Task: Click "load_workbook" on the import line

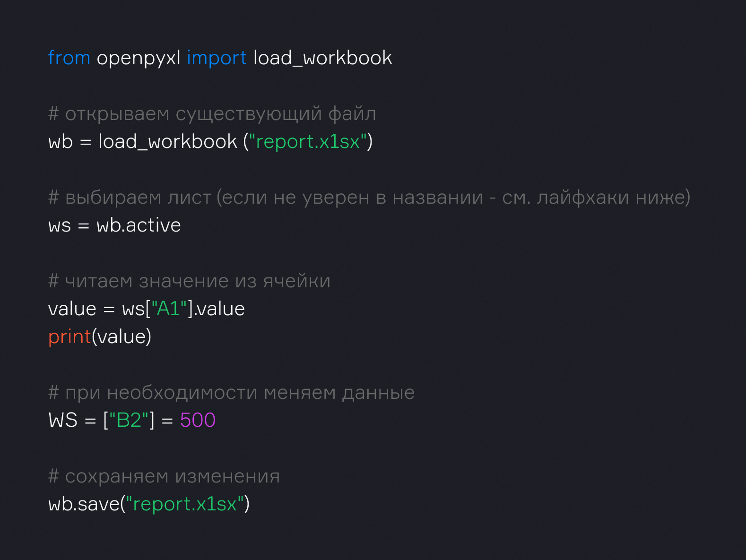Action: pyautogui.click(x=322, y=58)
